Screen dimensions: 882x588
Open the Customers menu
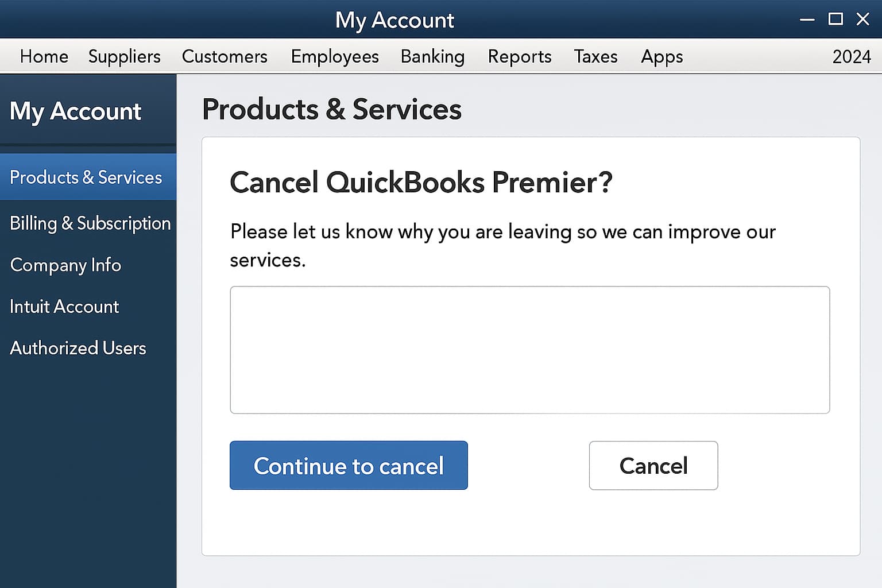click(225, 56)
